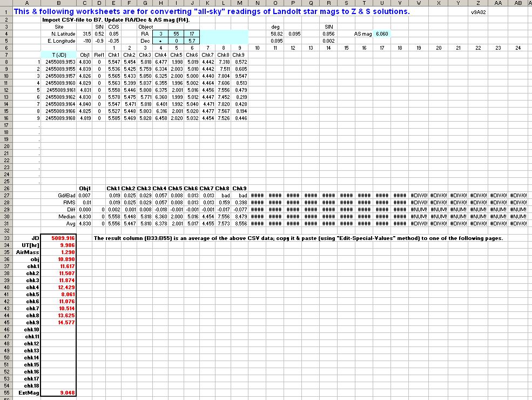Select column Z via its header
The image size is (532, 400).
pos(478,3)
